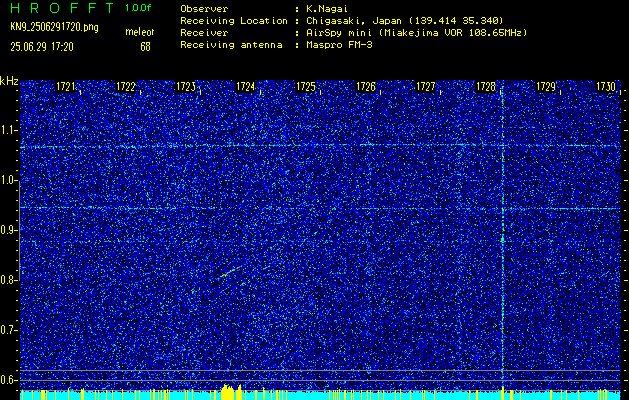Screen dimensions: 629x400
Task: Click the red-yellow meteor echo streak
Action: click(231, 271)
